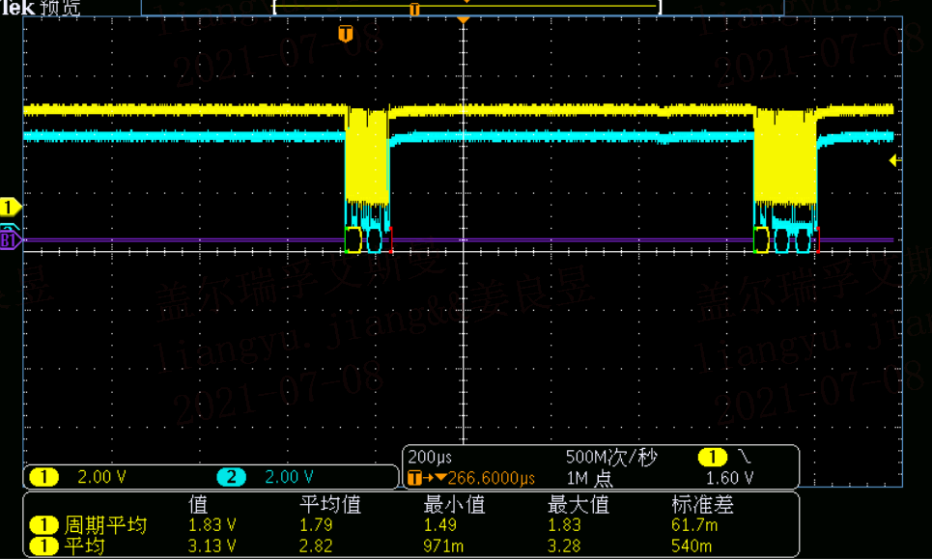Click the 200µs timebase readout
Image resolution: width=932 pixels, height=560 pixels.
[x=430, y=457]
